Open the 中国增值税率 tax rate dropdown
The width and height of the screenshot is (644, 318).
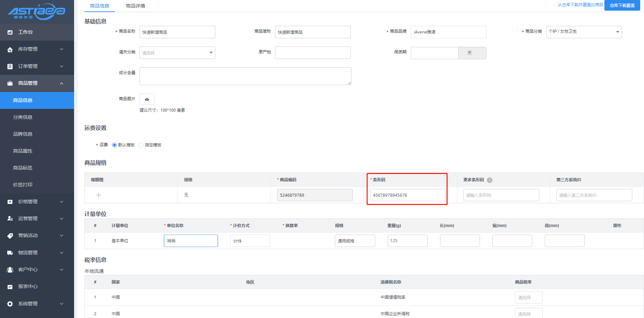click(x=529, y=297)
